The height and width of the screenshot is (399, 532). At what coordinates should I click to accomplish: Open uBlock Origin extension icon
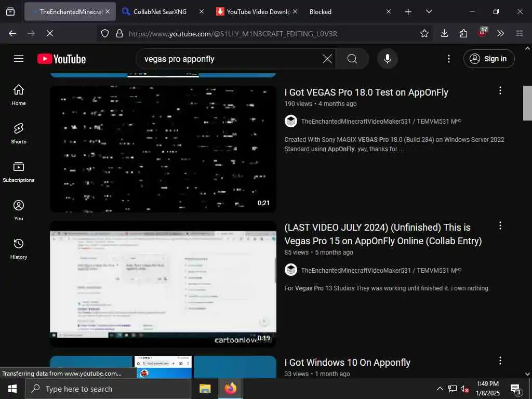tap(483, 33)
